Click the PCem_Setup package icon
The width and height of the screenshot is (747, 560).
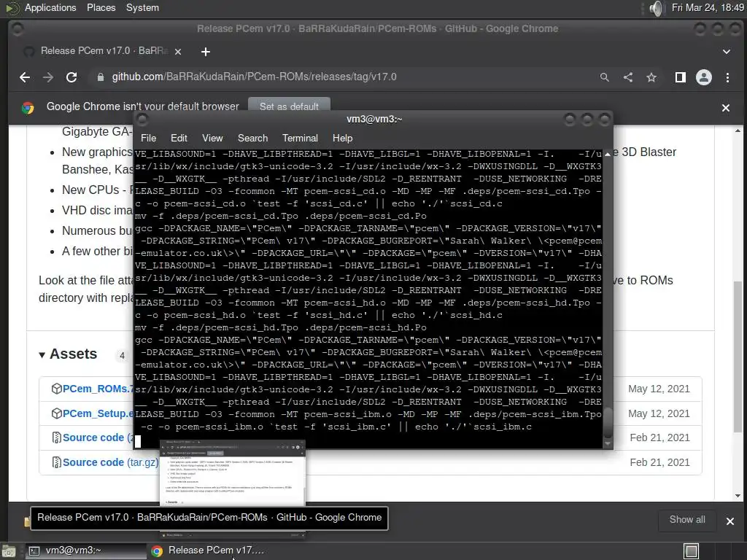56,413
